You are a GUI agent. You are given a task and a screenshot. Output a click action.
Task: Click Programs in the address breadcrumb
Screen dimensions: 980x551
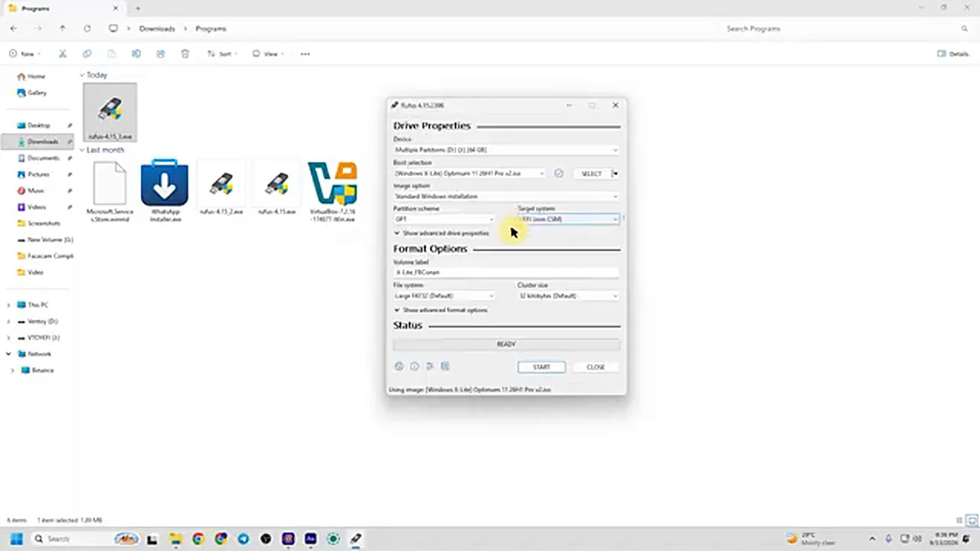coord(211,28)
